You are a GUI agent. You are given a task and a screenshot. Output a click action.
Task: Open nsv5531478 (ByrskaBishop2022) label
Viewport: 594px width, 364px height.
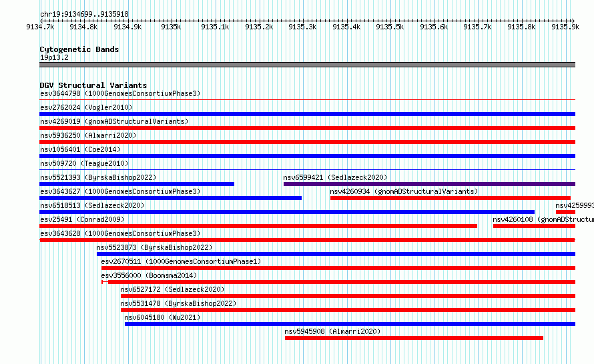(x=178, y=303)
